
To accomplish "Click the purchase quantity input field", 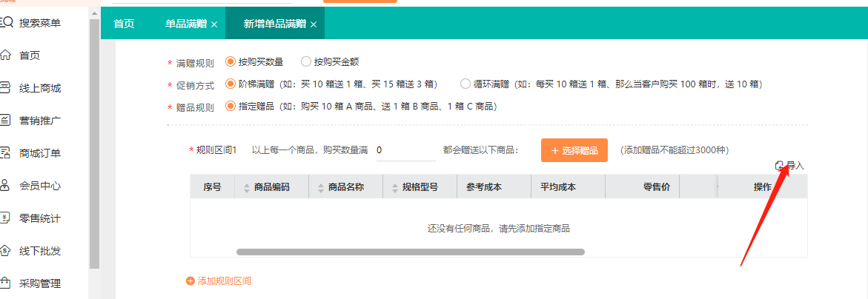I will pyautogui.click(x=405, y=150).
